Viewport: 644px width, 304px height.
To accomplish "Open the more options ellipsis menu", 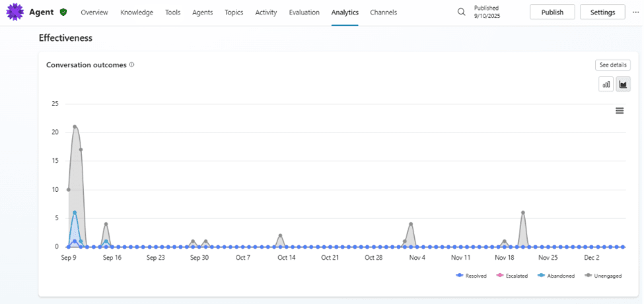I will point(635,12).
